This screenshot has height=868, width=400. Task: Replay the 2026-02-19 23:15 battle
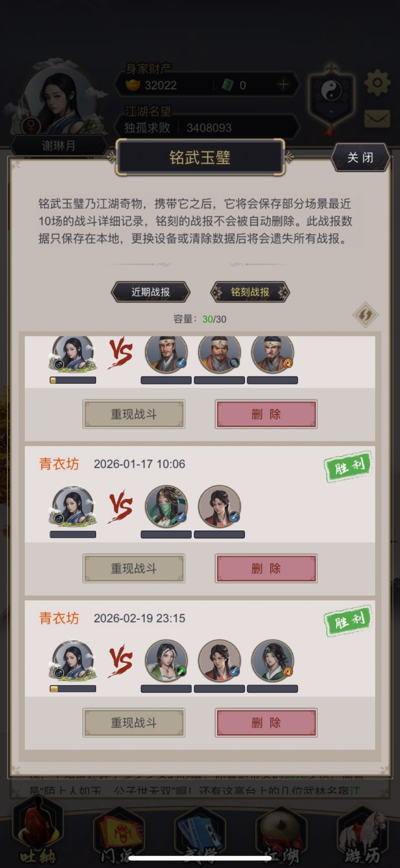coord(134,723)
